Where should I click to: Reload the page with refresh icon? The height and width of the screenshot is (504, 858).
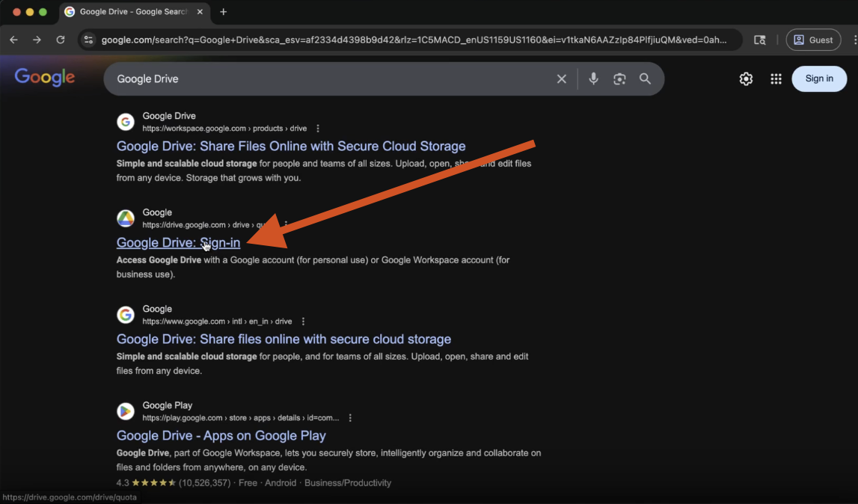pos(60,40)
